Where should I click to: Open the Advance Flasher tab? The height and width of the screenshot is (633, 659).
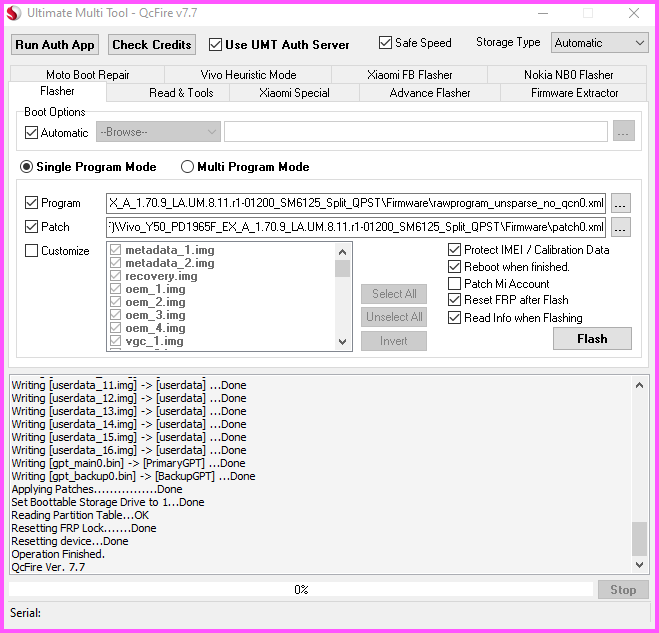click(430, 93)
